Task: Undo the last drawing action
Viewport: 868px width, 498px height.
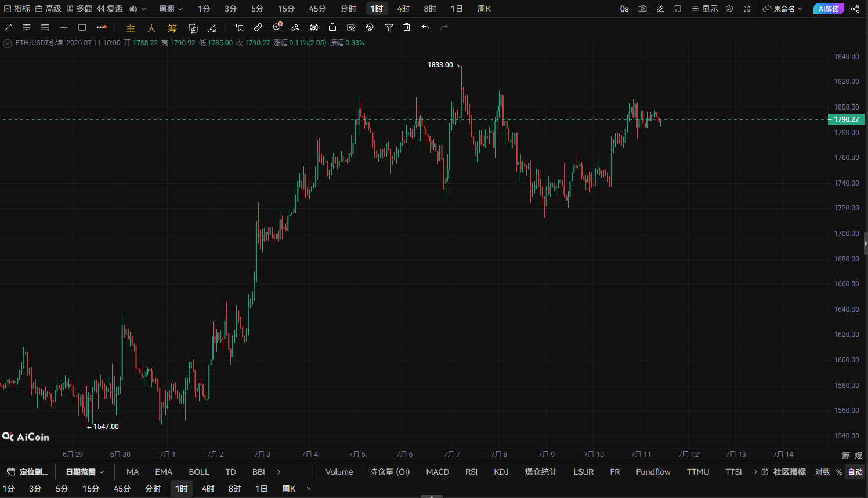Action: [425, 27]
